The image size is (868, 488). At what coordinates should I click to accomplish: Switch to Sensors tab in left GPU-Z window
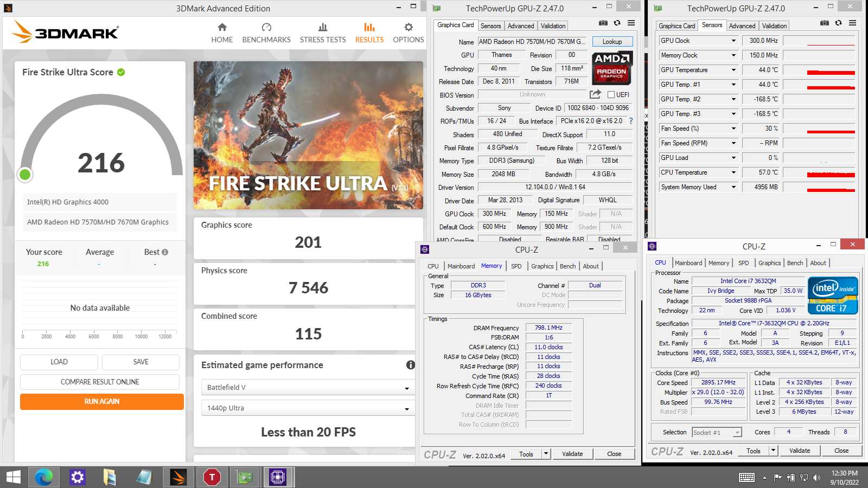point(491,26)
